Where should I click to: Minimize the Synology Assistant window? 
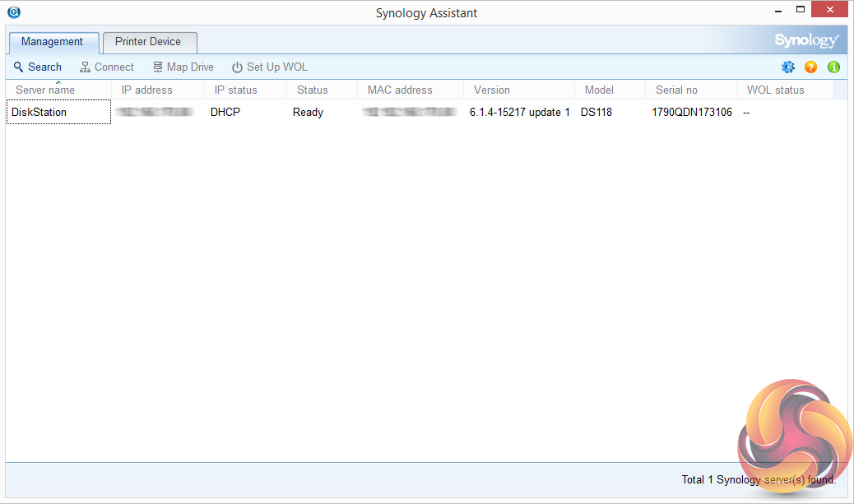(x=778, y=11)
